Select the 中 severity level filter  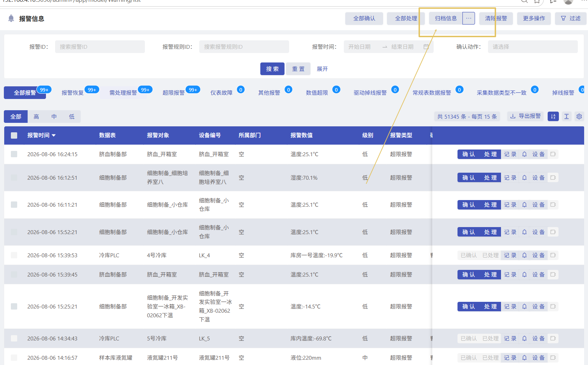pos(54,117)
